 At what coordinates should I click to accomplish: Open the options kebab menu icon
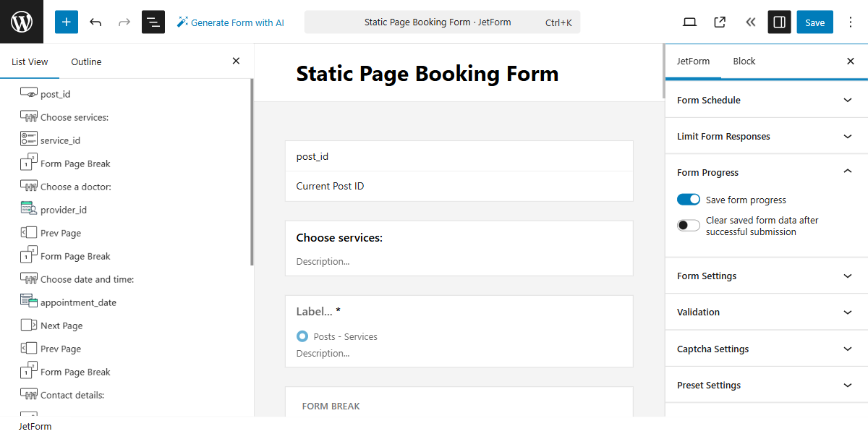pos(851,22)
